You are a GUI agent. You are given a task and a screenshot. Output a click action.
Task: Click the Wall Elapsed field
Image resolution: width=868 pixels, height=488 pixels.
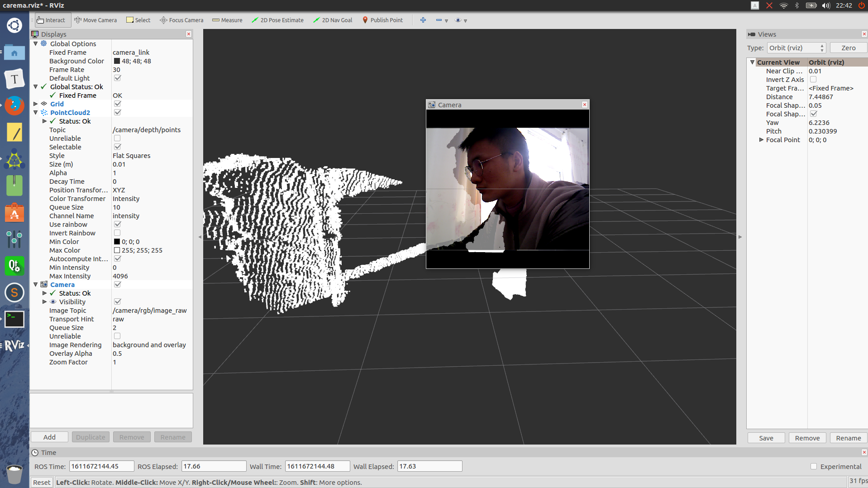click(429, 466)
